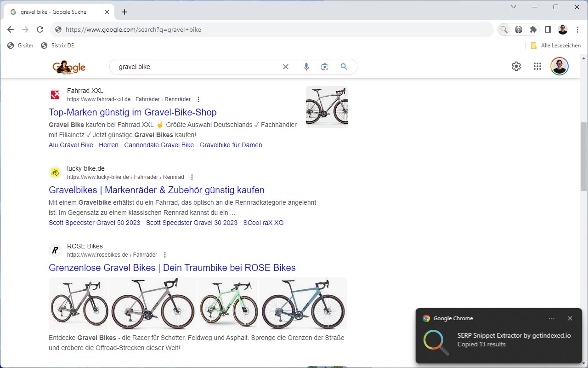Click the lucky-bike.de yellow favicon
The width and height of the screenshot is (588, 368).
(55, 172)
